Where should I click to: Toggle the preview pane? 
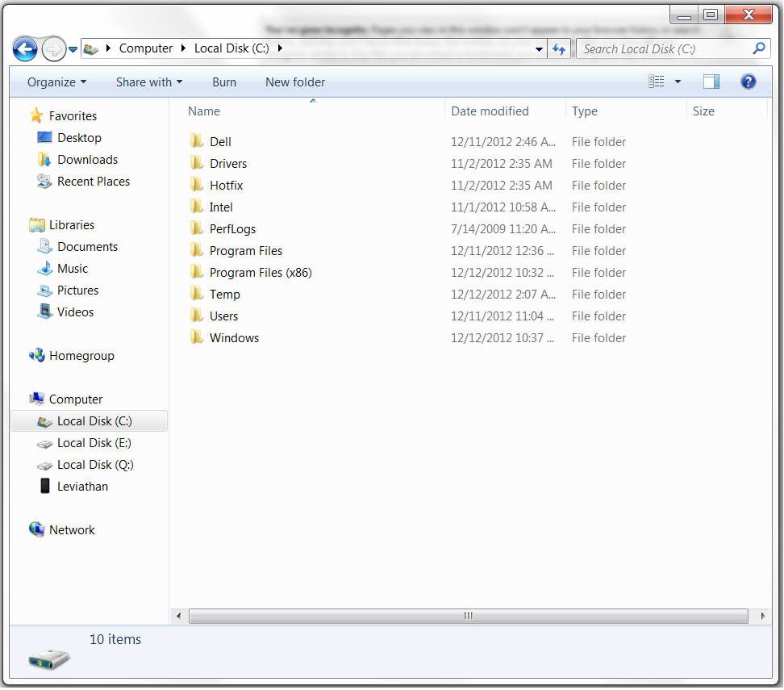point(711,82)
